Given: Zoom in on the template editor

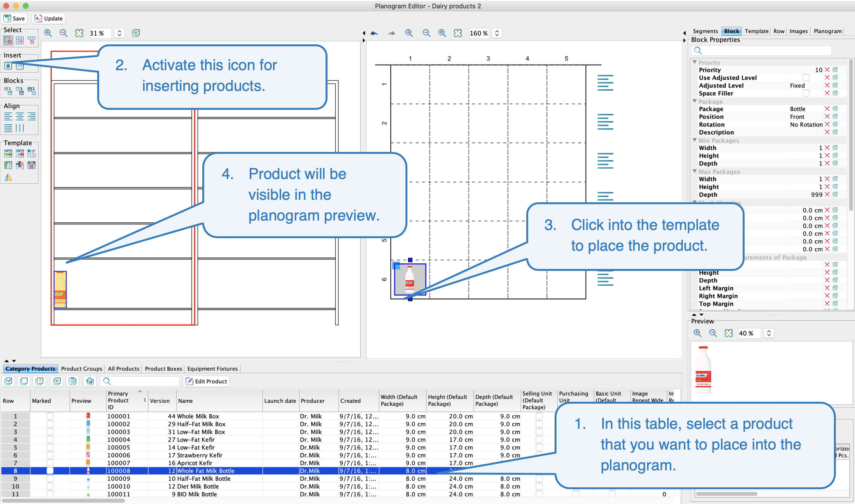Looking at the screenshot, I should click(x=409, y=33).
